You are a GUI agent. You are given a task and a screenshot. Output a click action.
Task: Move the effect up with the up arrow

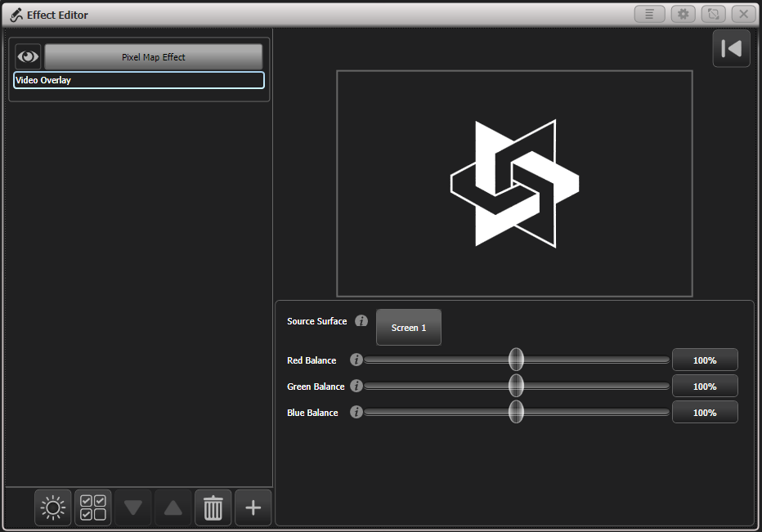pyautogui.click(x=173, y=507)
